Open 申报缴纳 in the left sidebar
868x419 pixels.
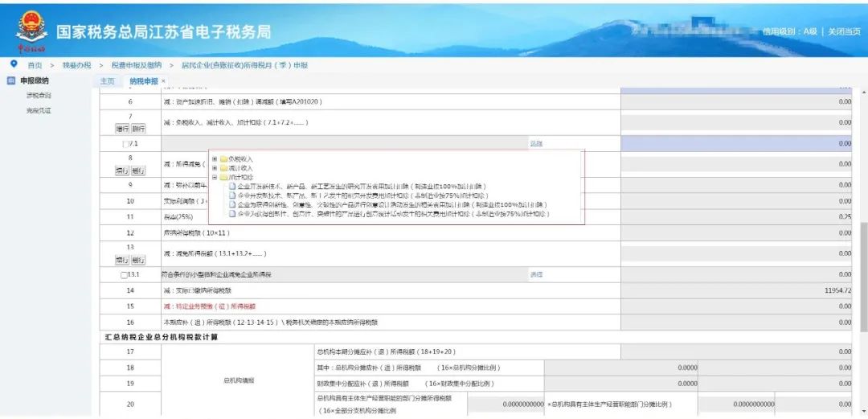[35, 81]
